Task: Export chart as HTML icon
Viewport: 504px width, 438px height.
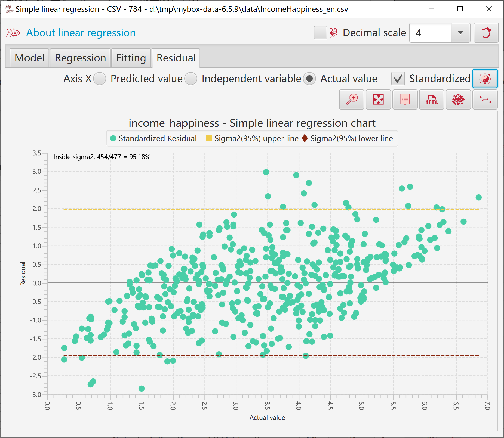Action: tap(432, 100)
